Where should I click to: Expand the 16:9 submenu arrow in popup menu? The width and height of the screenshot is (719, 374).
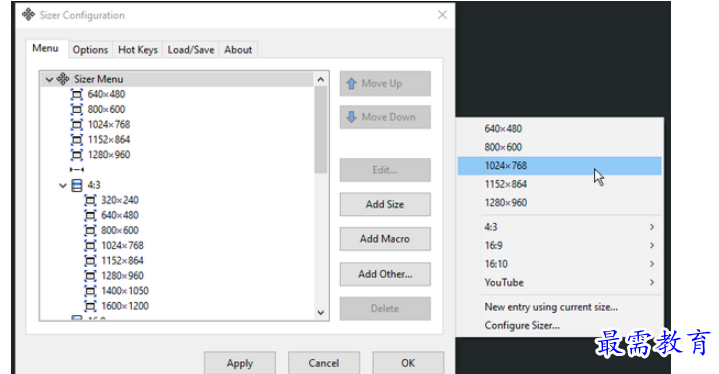(x=652, y=245)
